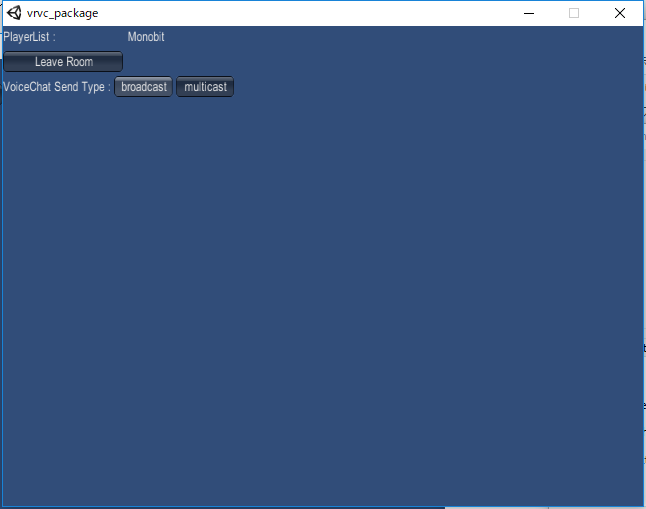
Task: Click the vrvc_package window title
Action: pyautogui.click(x=63, y=13)
